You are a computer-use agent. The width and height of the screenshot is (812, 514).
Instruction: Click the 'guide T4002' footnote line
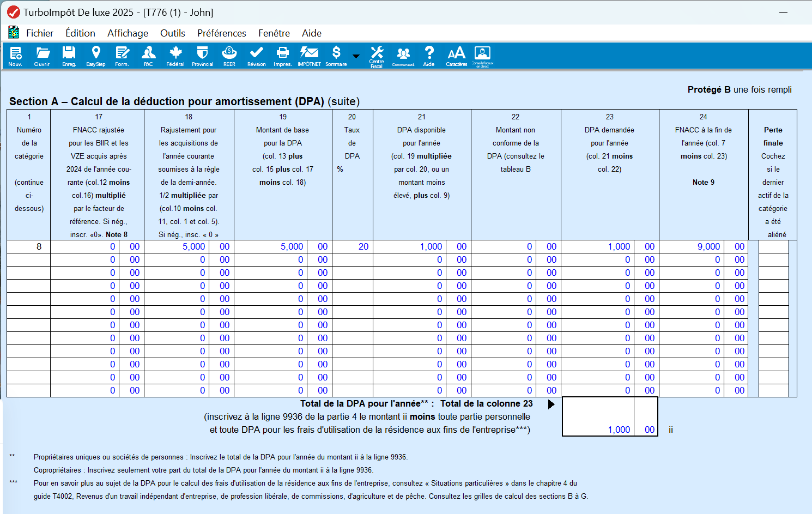coord(311,496)
